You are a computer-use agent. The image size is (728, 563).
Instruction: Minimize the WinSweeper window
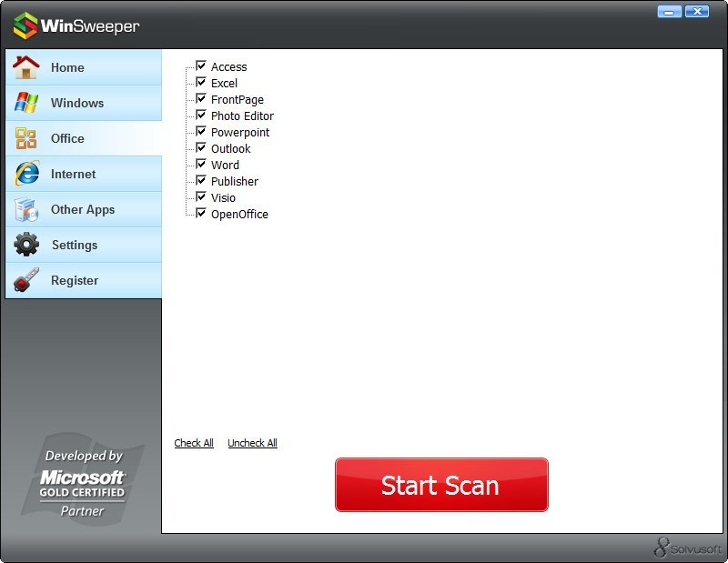(670, 12)
